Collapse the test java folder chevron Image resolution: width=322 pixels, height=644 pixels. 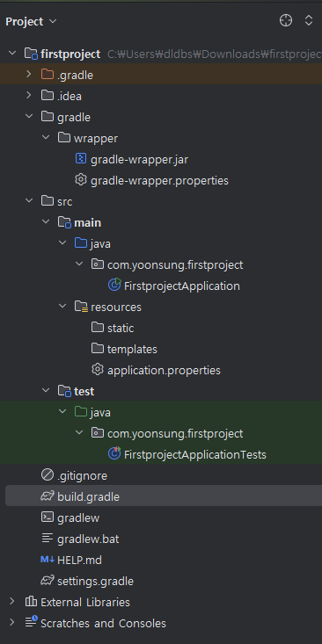62,411
